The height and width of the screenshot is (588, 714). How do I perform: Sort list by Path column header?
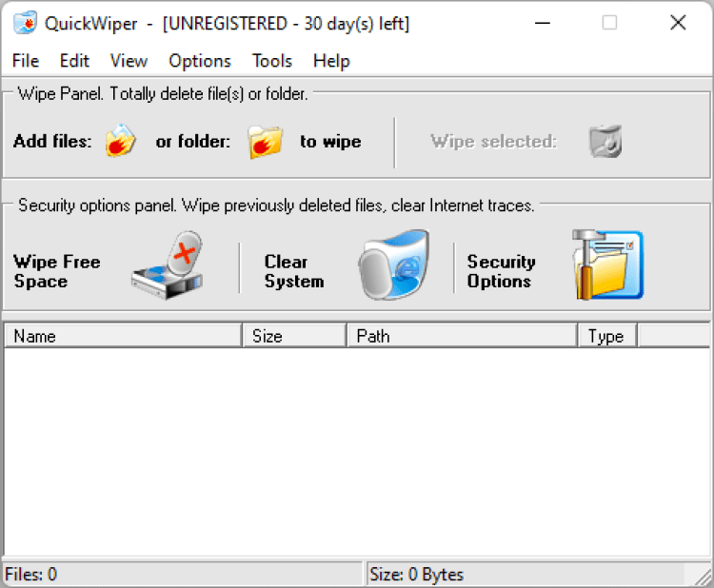462,336
